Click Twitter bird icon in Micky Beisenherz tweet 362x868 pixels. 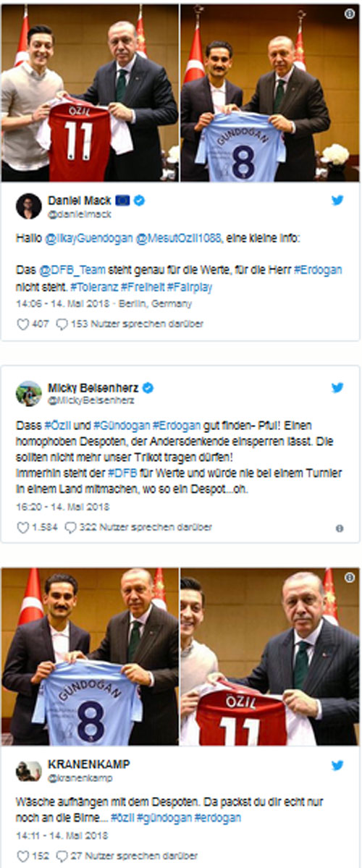coord(337,387)
